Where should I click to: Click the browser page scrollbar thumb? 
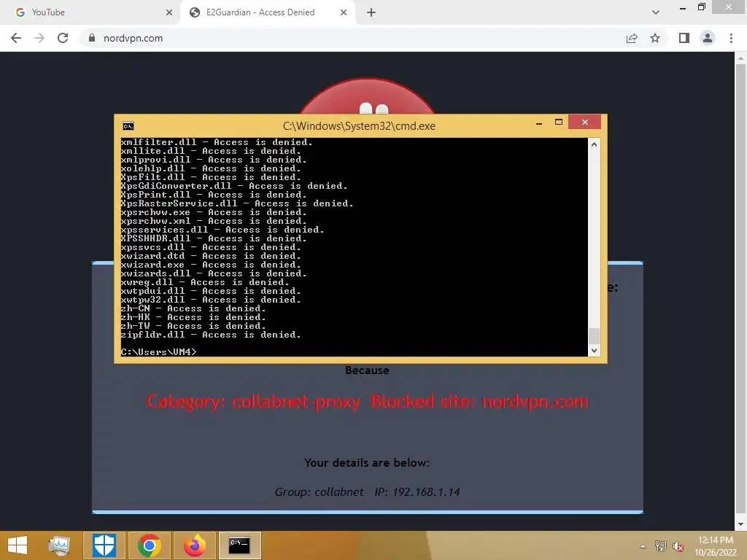tap(740, 288)
